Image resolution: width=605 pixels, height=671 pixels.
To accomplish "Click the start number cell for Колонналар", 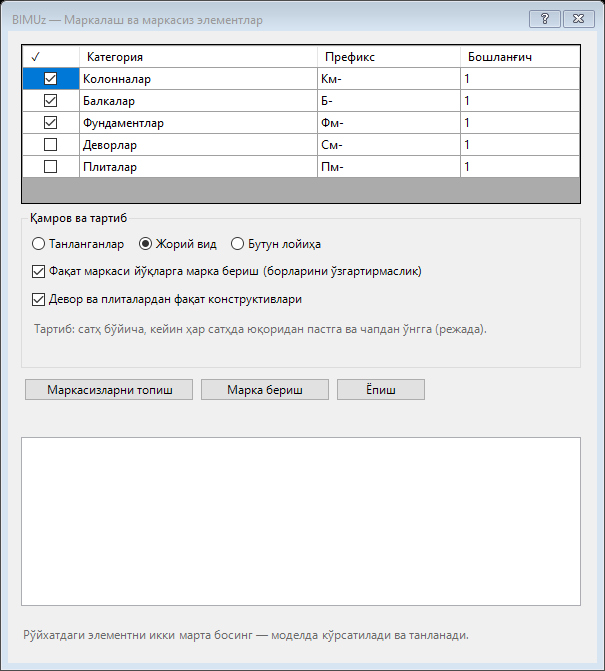I will tap(520, 79).
